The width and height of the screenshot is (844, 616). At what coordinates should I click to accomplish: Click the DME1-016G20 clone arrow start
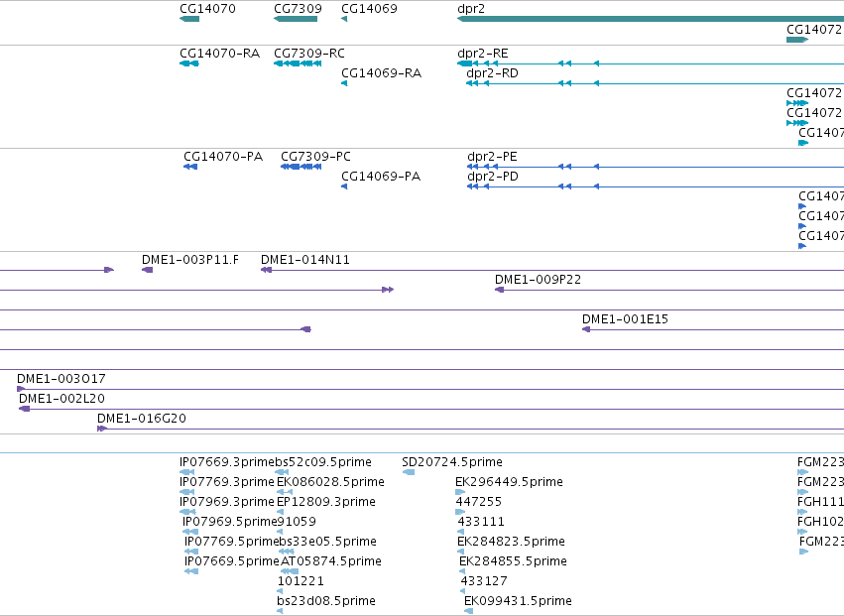click(x=102, y=429)
